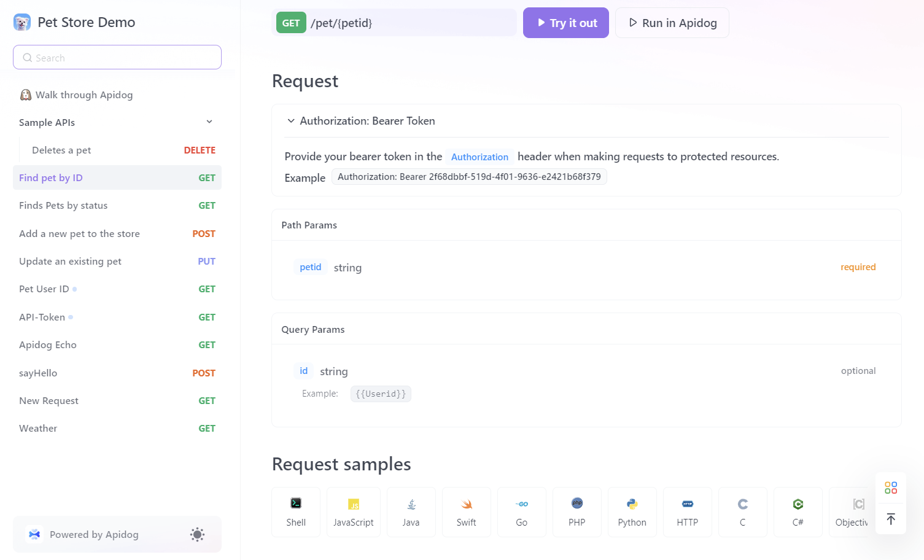
Task: Select the Deletes a pet endpoint
Action: pyautogui.click(x=61, y=150)
